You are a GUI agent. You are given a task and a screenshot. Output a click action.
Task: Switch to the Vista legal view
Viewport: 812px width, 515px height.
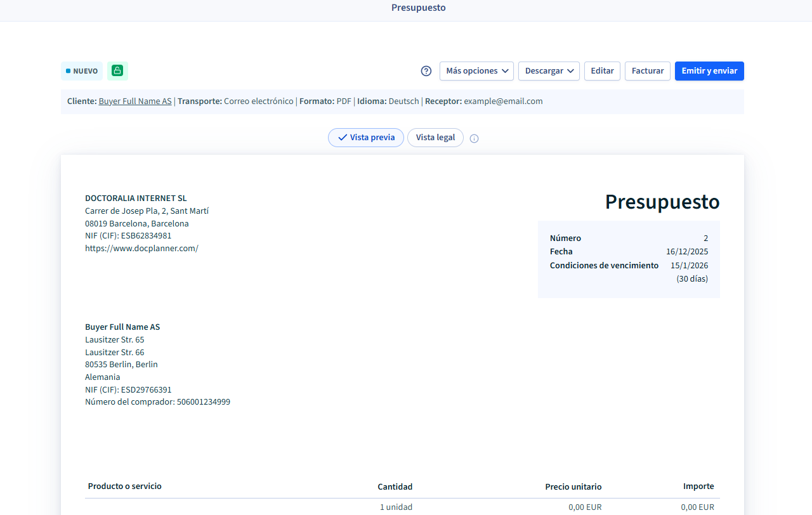coord(435,137)
